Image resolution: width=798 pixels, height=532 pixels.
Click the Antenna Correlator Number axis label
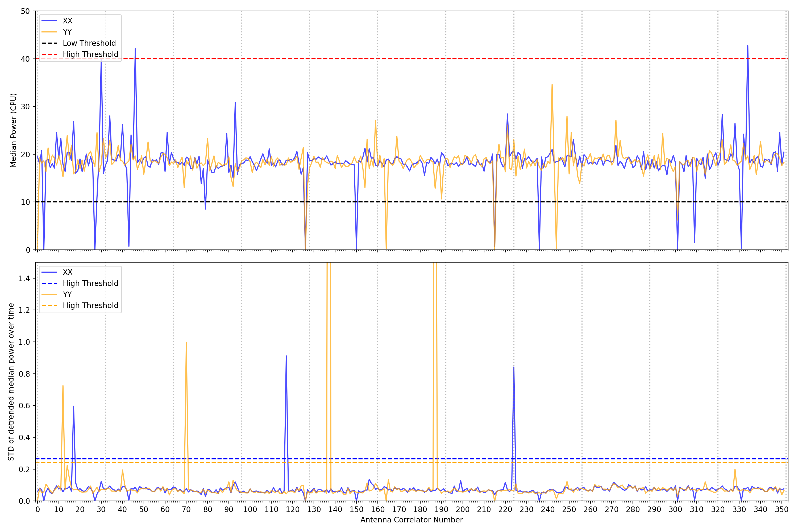[411, 520]
